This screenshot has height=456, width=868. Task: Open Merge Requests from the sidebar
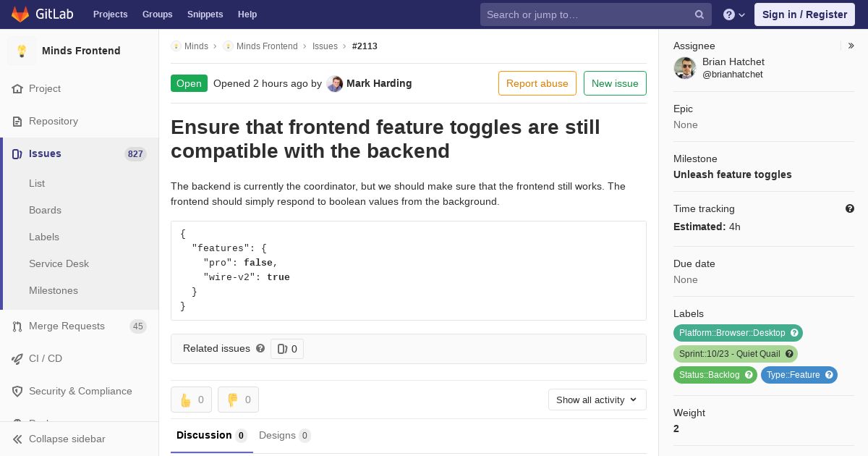(x=67, y=326)
